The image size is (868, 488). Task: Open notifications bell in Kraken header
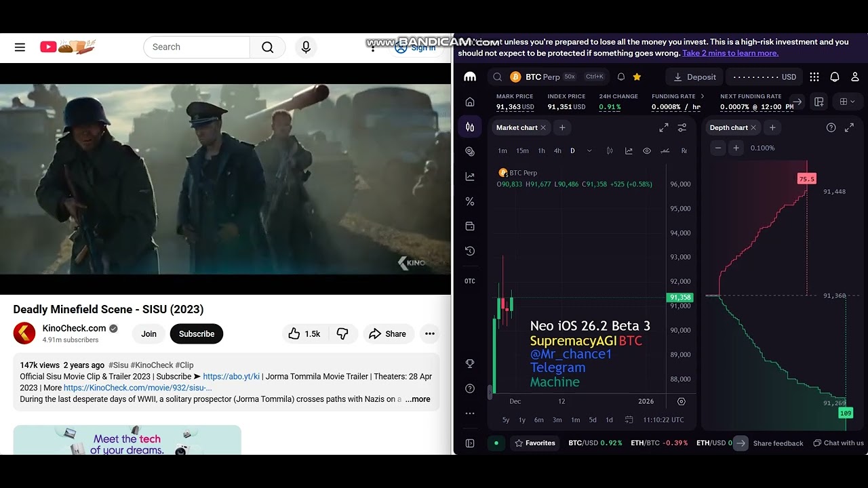[x=835, y=77]
